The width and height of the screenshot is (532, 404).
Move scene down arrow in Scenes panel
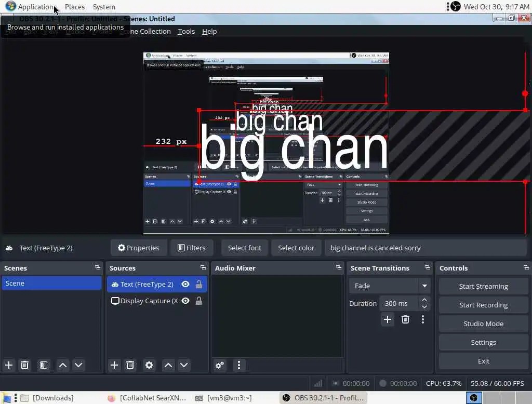(x=78, y=366)
